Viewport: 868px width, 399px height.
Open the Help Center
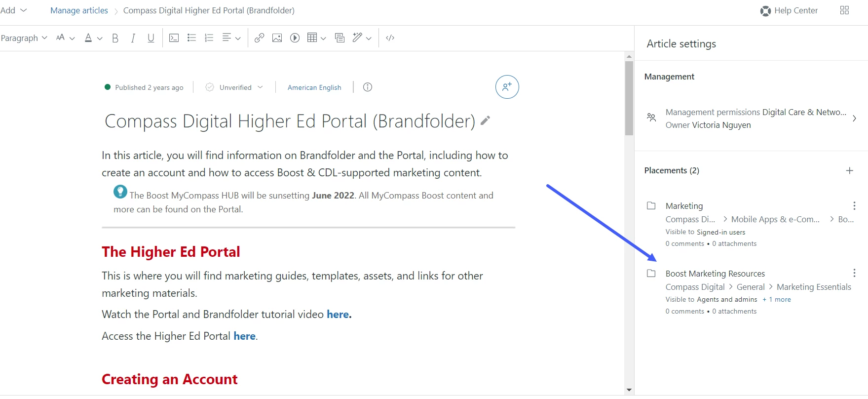[x=789, y=10]
